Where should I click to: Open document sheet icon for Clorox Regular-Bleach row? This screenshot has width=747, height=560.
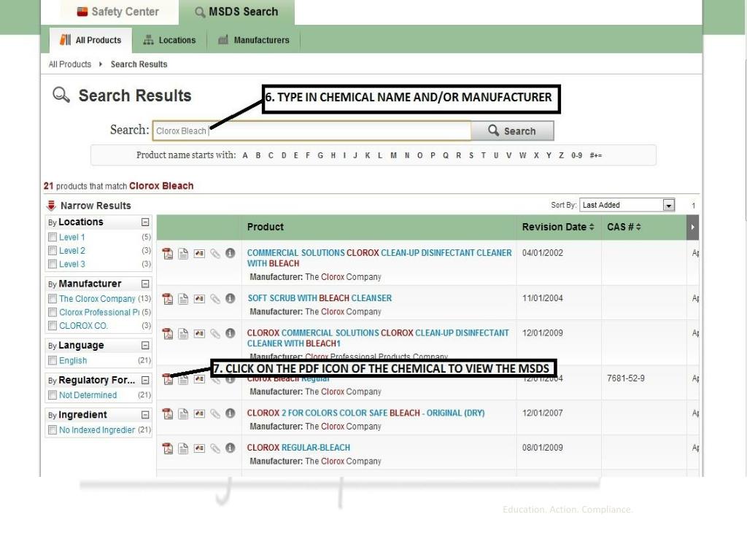(x=183, y=448)
